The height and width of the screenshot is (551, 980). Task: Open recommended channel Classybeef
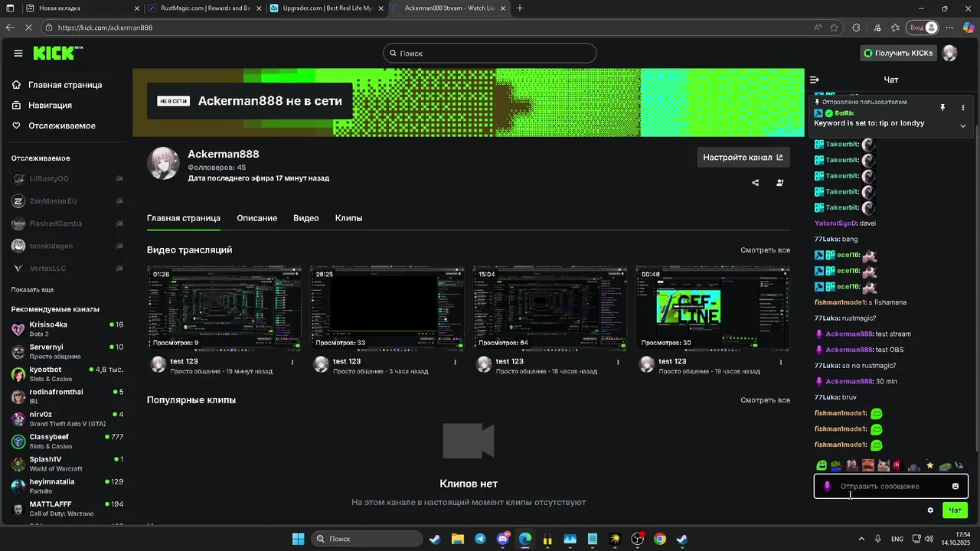[x=67, y=441]
